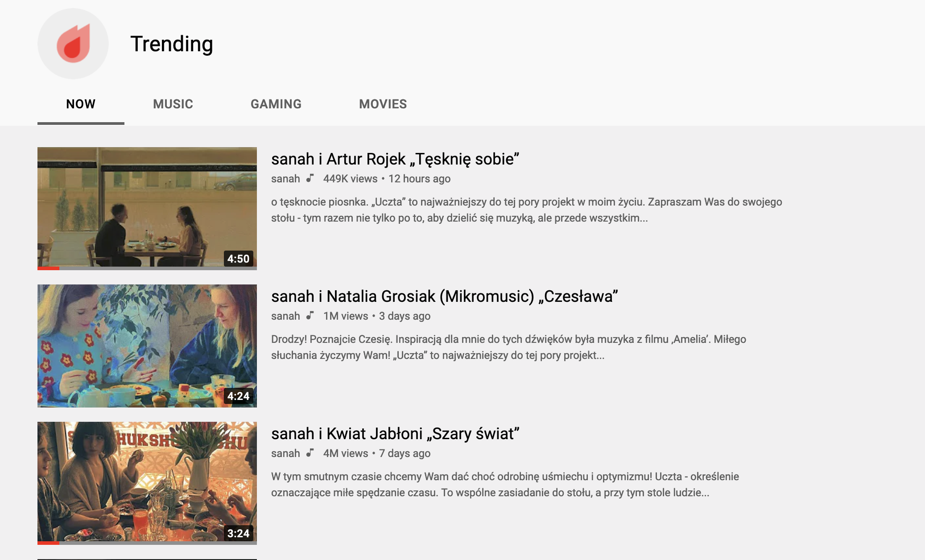Go to the MOVIES tab
925x560 pixels.
click(x=383, y=104)
